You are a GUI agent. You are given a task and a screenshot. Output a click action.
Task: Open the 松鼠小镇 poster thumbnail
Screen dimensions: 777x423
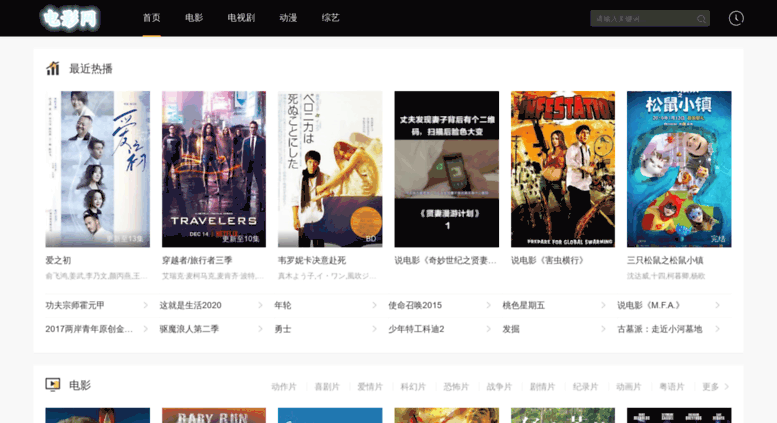pos(679,169)
